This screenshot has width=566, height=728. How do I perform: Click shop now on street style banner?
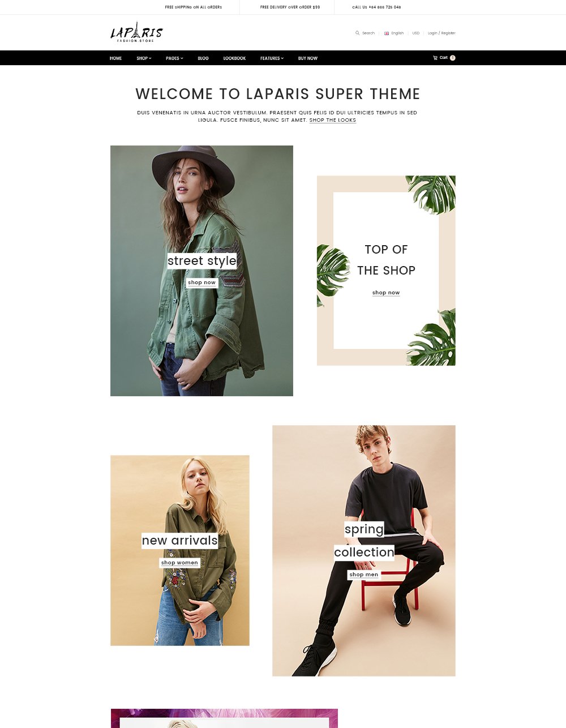[202, 282]
